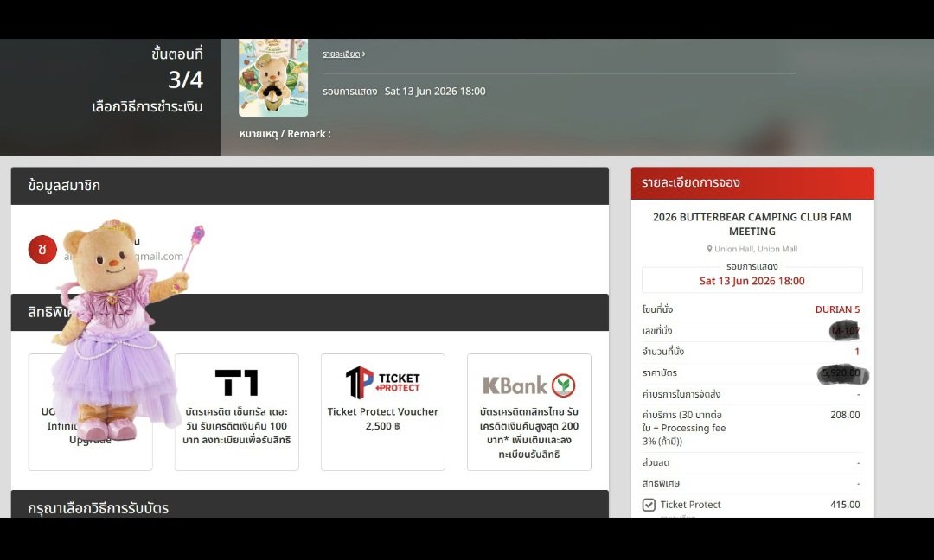Image resolution: width=934 pixels, height=560 pixels.
Task: Click the กรุณาเลือกวิธีการรับบัตร section header
Action: click(x=310, y=504)
